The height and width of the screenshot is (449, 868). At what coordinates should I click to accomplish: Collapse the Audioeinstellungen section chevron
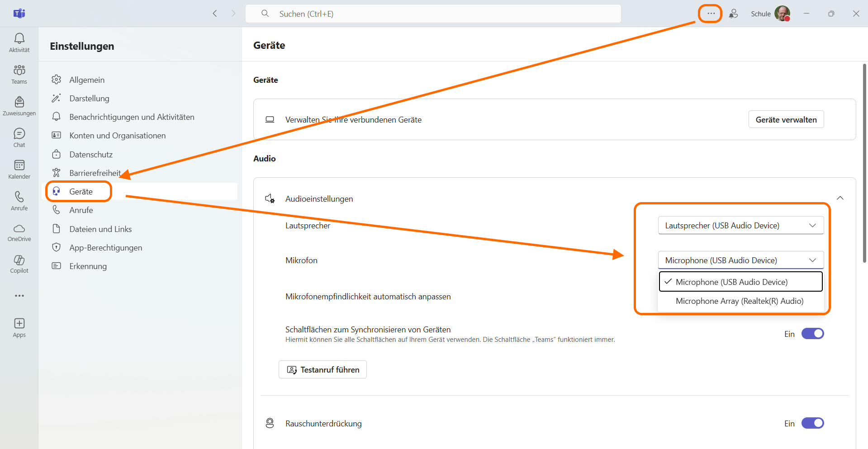click(x=840, y=198)
